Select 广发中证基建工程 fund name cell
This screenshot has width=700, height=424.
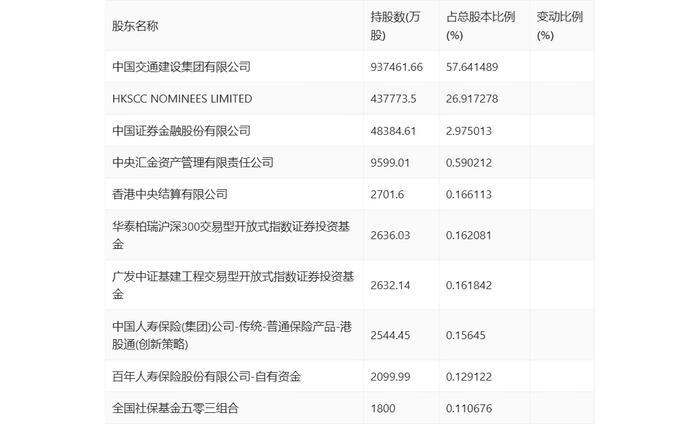(x=233, y=285)
